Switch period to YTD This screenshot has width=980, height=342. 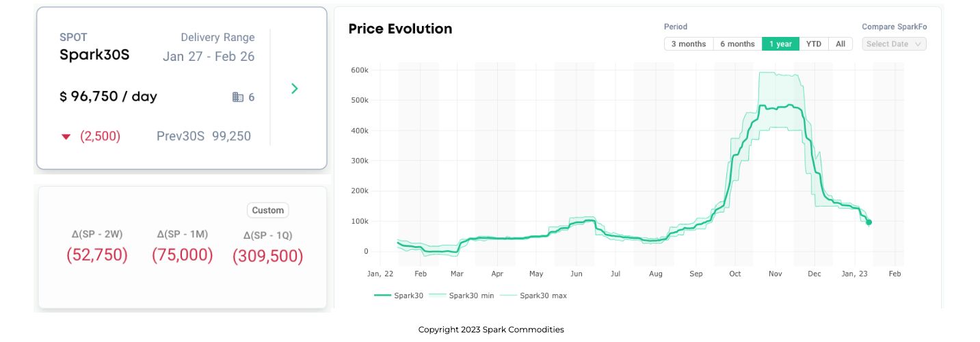pyautogui.click(x=814, y=44)
